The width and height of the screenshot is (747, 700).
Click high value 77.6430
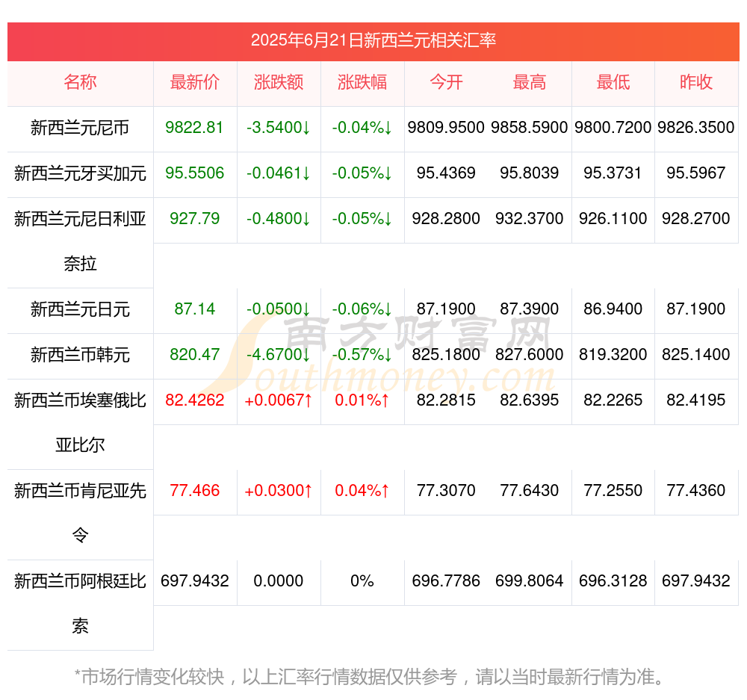click(x=530, y=490)
